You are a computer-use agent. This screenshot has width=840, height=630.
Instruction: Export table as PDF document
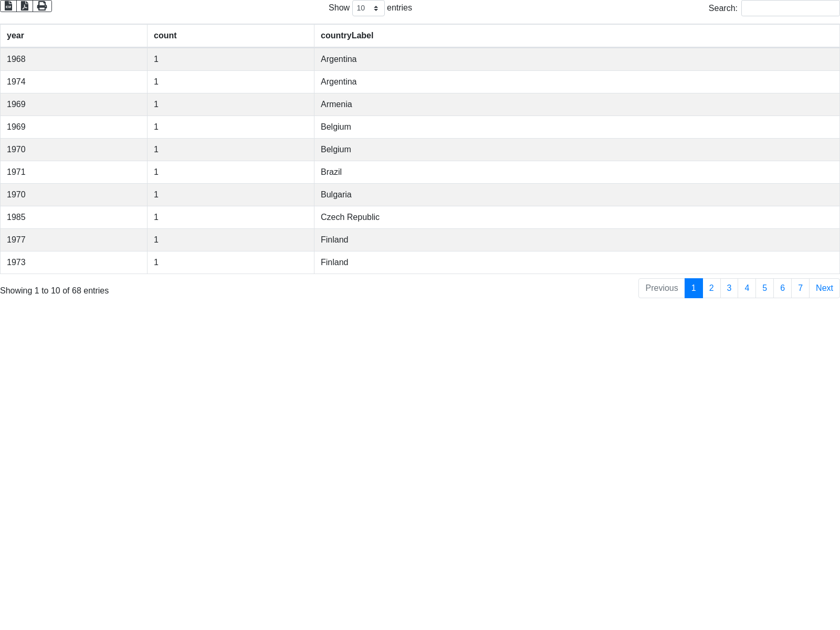(25, 6)
